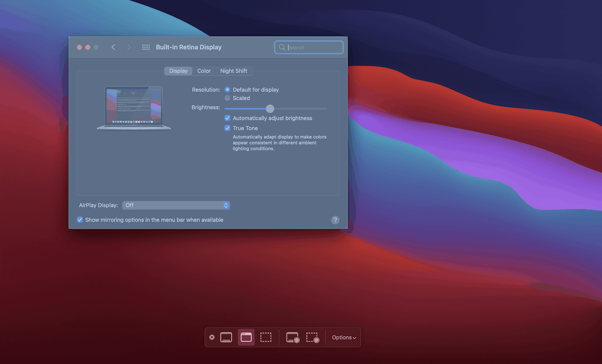Open Show All preferences grid icon
This screenshot has width=602, height=364.
[146, 48]
